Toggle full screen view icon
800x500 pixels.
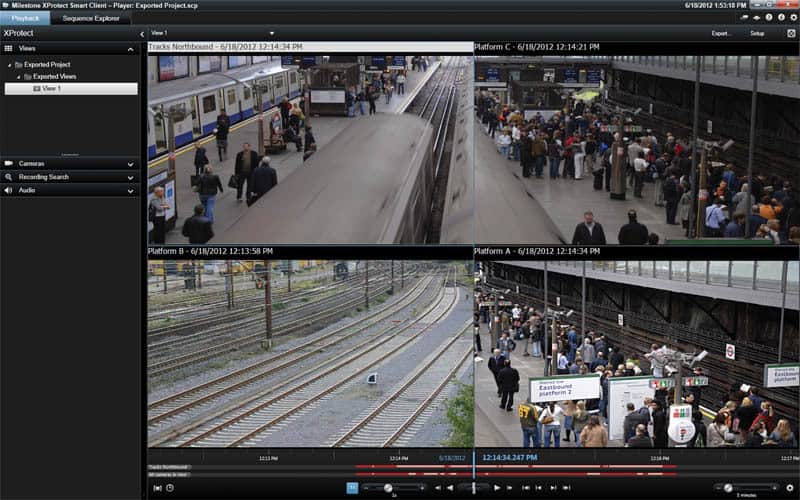point(791,33)
